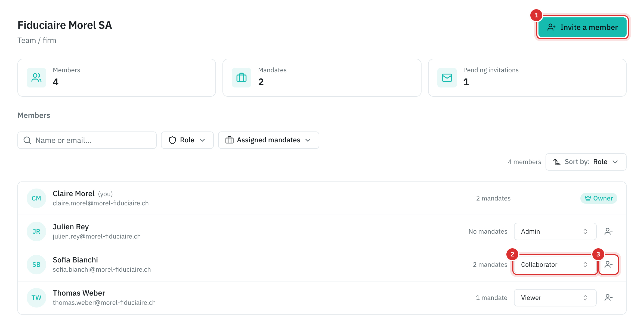
Task: Click the name Thomas Weber
Action: pyautogui.click(x=79, y=293)
